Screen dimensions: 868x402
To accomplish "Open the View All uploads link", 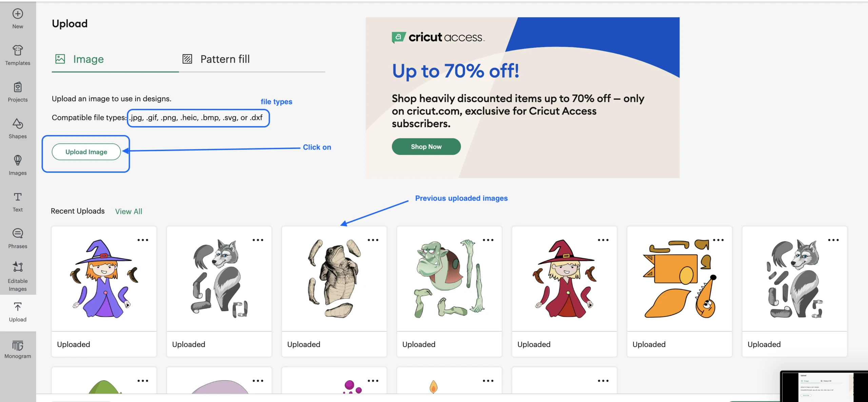I will point(129,211).
